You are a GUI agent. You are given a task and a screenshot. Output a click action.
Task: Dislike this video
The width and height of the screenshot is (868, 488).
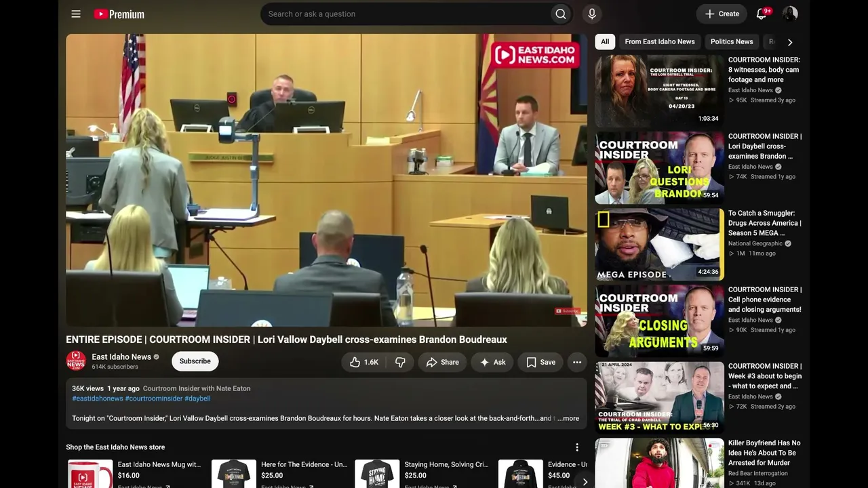tap(400, 362)
